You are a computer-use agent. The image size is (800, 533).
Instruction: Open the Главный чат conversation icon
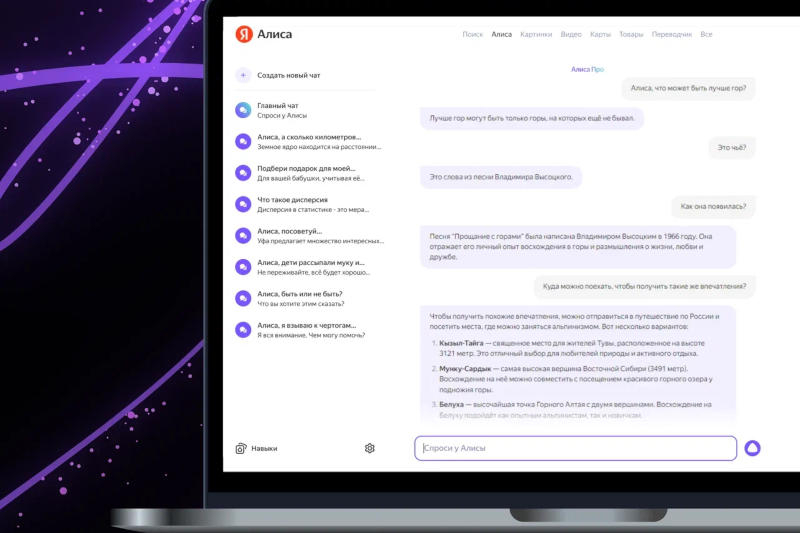[x=243, y=110]
